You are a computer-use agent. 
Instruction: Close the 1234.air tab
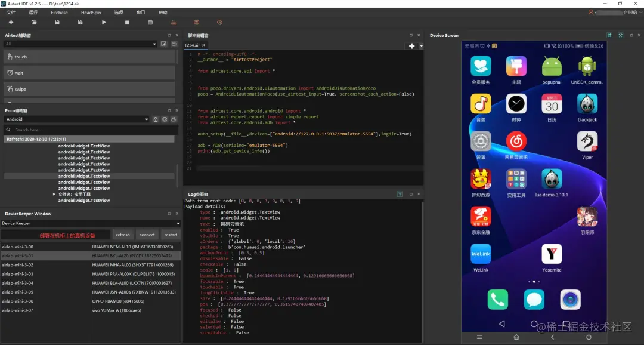click(204, 45)
